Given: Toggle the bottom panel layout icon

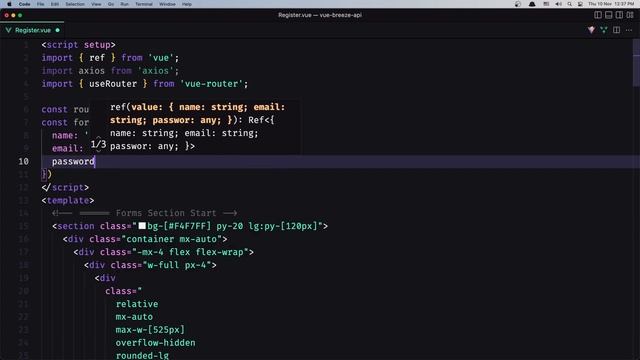Looking at the screenshot, I should 609,15.
